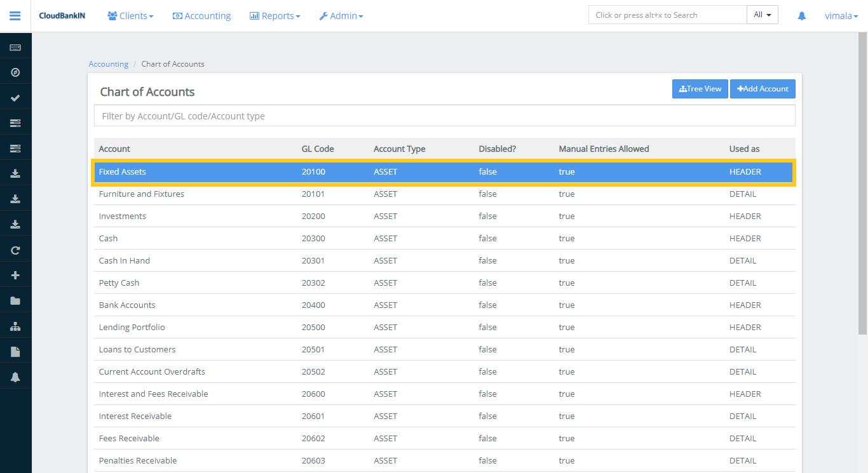Click the filter accounts input field
This screenshot has height=473, width=868.
click(x=445, y=115)
